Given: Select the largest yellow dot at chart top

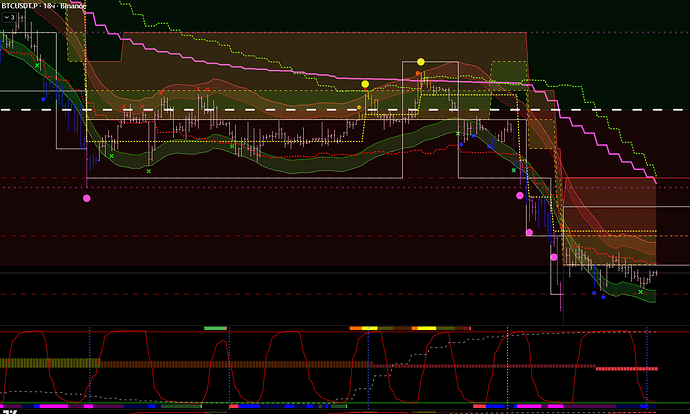Looking at the screenshot, I should [x=421, y=62].
